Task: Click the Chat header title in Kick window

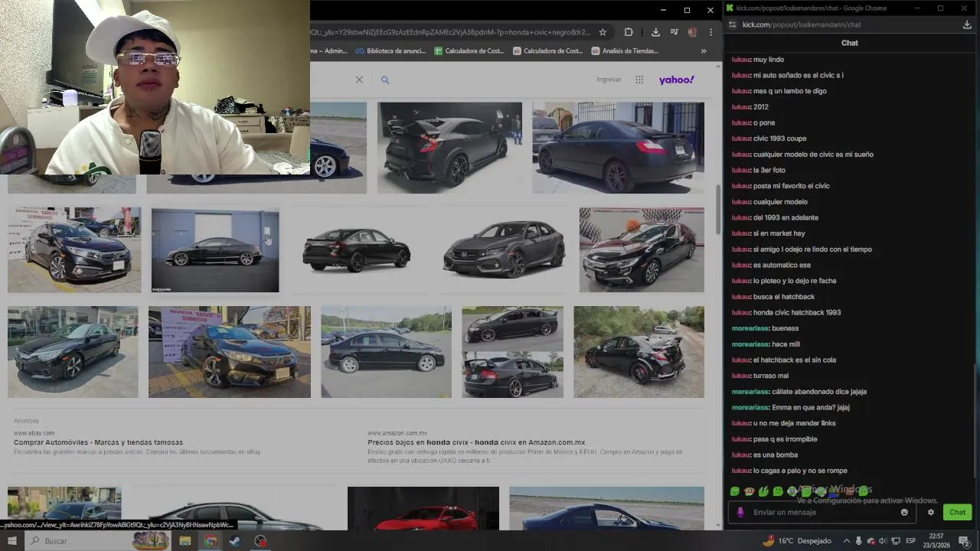Action: pos(850,43)
